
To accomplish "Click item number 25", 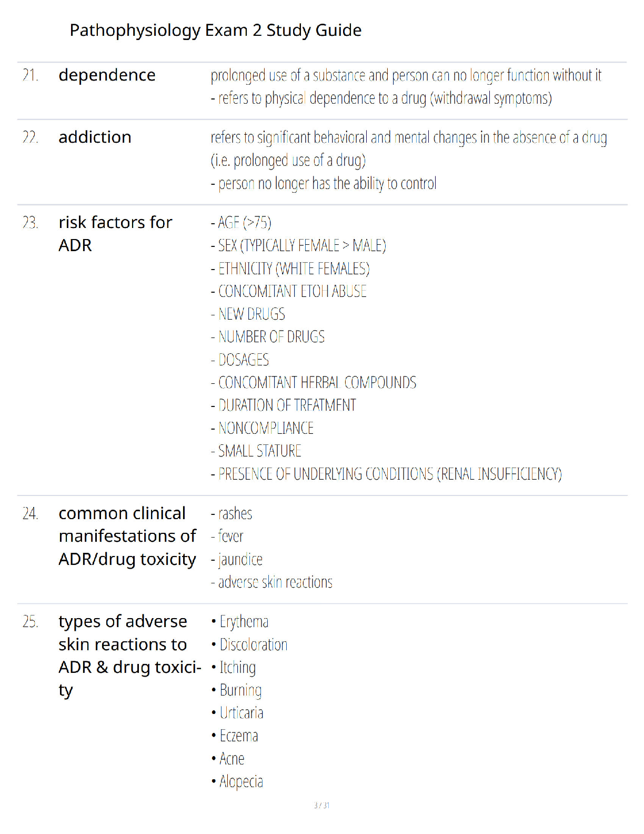I will (x=30, y=622).
